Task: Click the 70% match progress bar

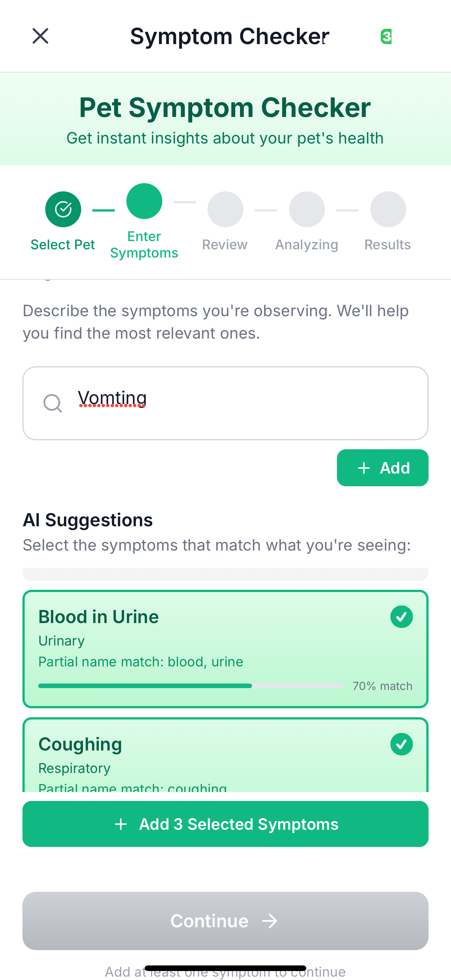Action: click(191, 686)
